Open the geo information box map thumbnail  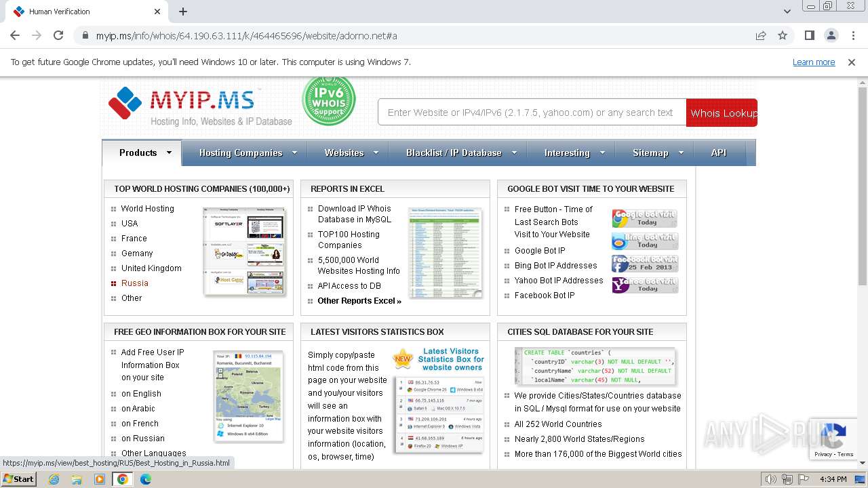click(248, 396)
